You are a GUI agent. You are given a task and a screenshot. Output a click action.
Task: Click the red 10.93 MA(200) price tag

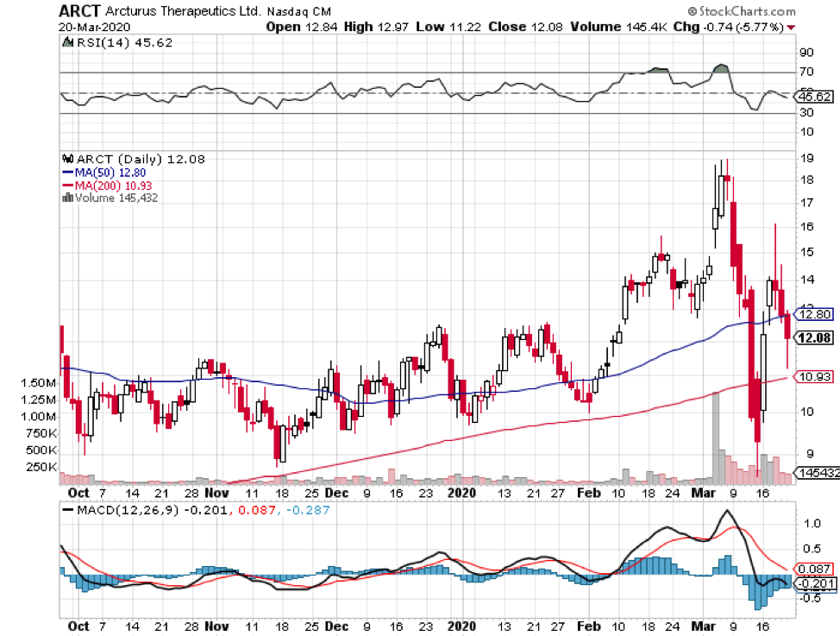[x=814, y=377]
